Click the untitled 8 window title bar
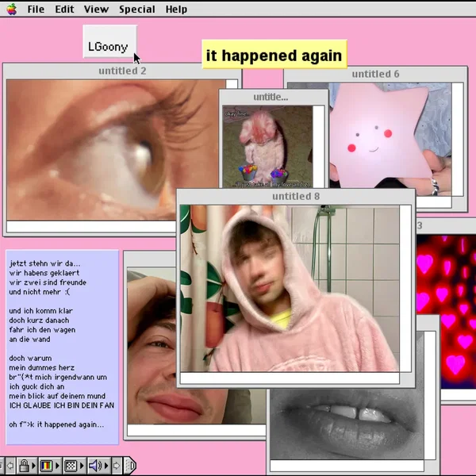This screenshot has height=476, width=476. point(295,196)
